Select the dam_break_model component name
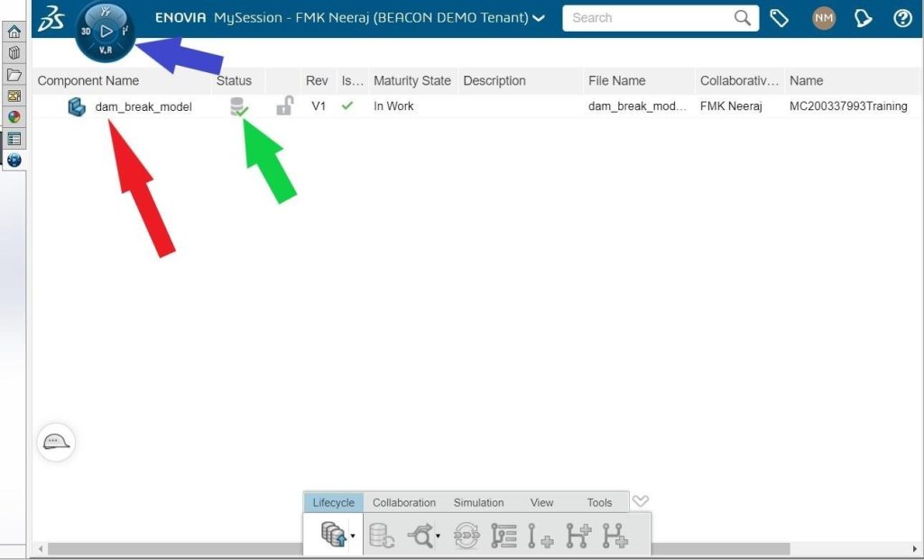The width and height of the screenshot is (924, 560). coord(143,106)
